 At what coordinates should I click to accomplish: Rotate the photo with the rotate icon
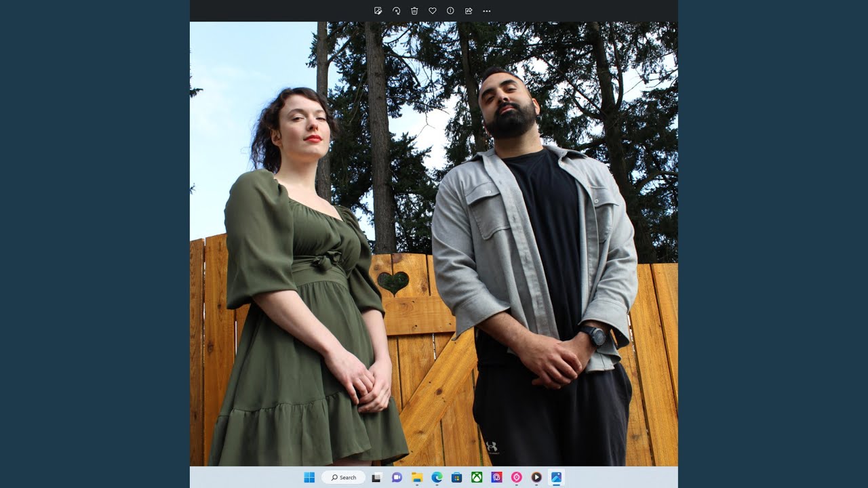tap(396, 11)
